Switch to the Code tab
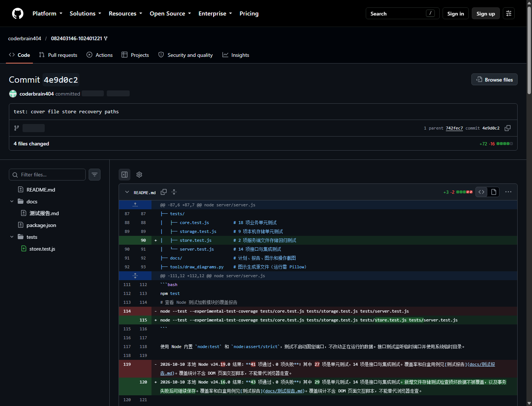The image size is (532, 406). (20, 55)
